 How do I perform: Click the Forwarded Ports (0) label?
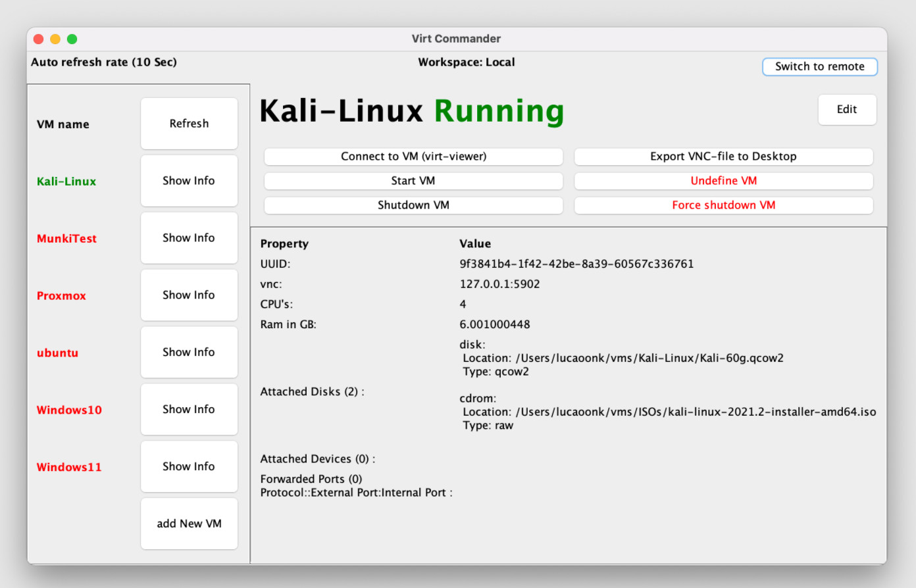tap(311, 479)
